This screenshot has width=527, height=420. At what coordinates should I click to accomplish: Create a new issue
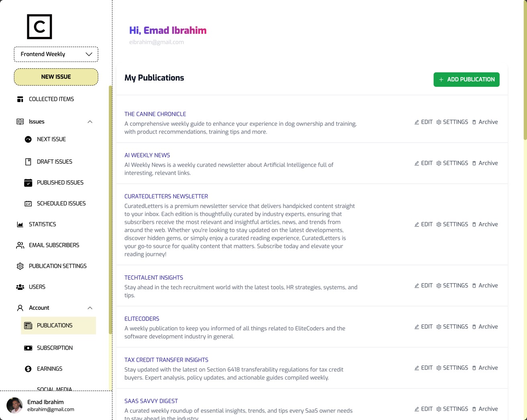click(56, 77)
